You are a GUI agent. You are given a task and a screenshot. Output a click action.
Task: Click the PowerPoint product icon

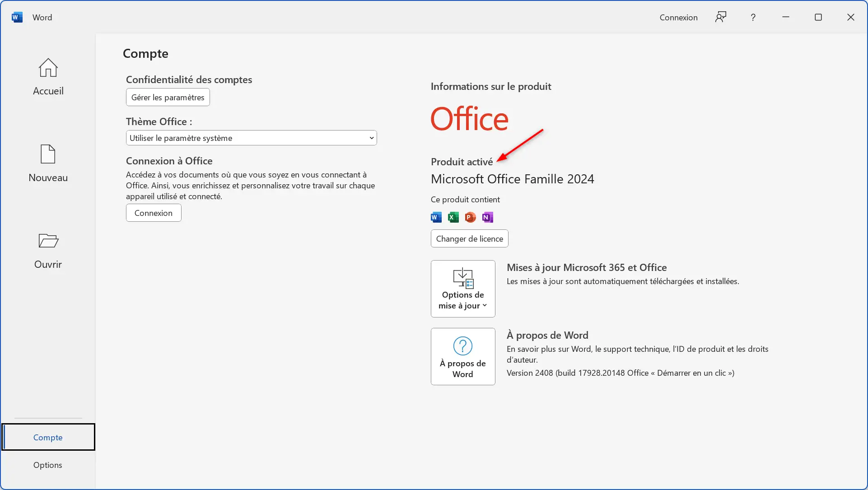point(470,217)
